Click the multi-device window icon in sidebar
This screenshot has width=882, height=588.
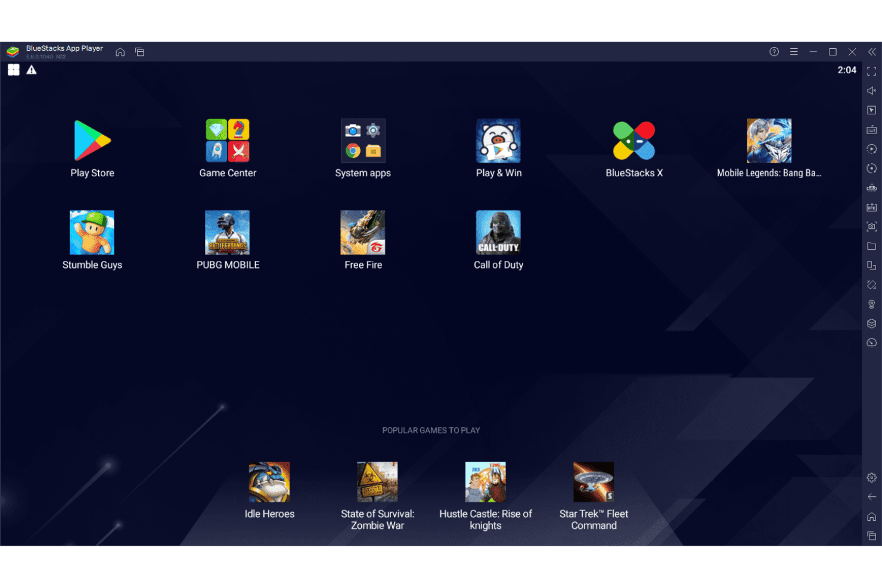[x=871, y=265]
